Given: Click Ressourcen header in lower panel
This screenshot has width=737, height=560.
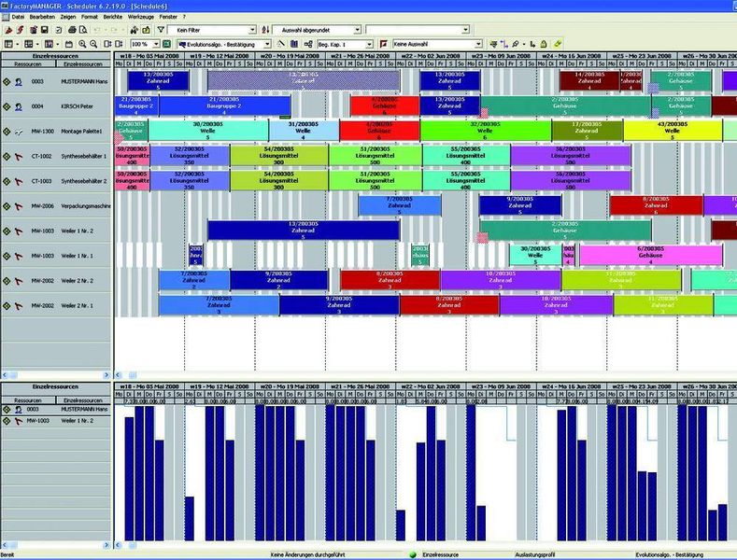Looking at the screenshot, I should click(28, 400).
